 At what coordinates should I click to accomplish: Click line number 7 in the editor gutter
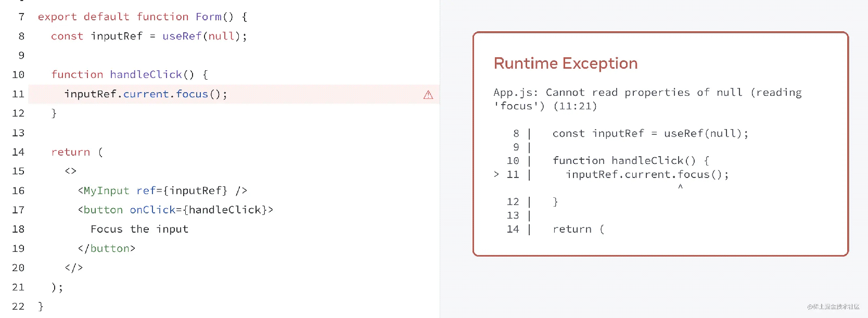(21, 17)
